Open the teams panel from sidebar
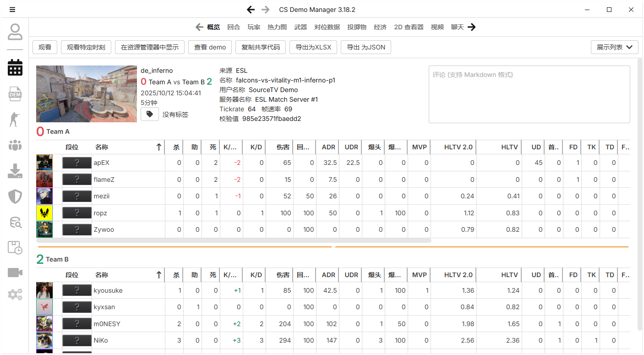 coord(15,145)
